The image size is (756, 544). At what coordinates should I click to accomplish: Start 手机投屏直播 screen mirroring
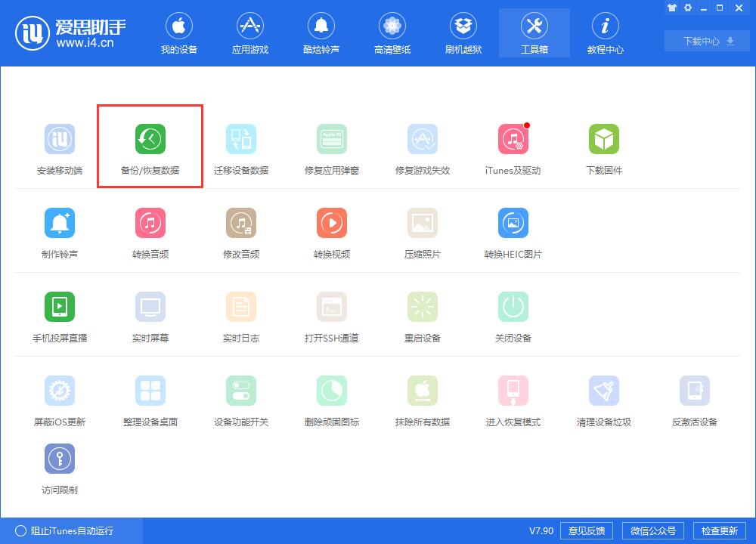(x=60, y=314)
